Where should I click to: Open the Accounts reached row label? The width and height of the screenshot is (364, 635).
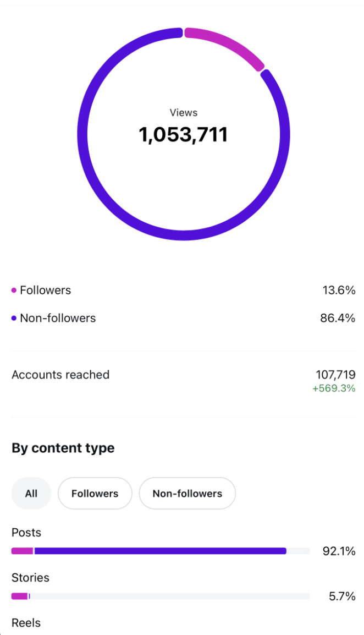tap(60, 375)
